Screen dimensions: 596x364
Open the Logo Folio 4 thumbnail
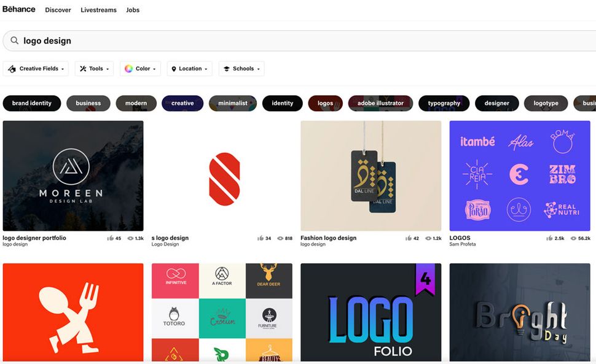(371, 312)
